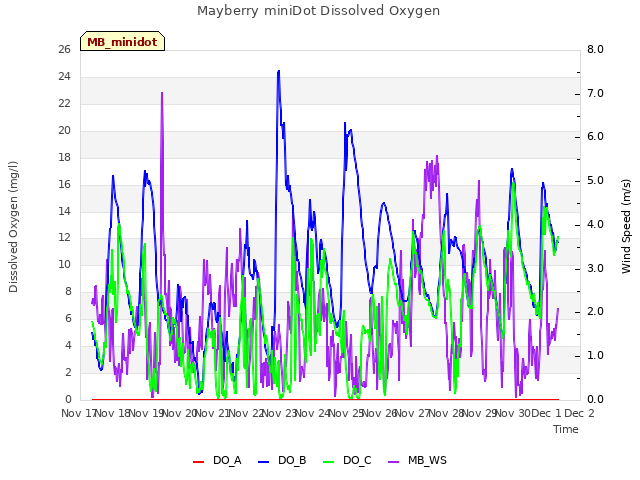Image resolution: width=640 pixels, height=480 pixels.
Task: Click the DO_B legend label
Action: pos(292,460)
